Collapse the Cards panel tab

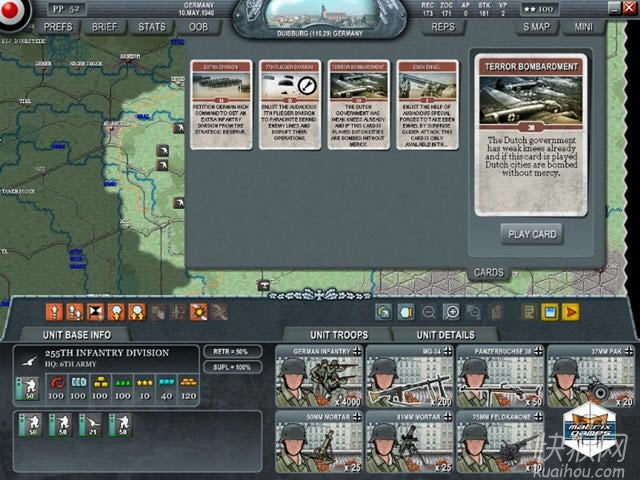tap(488, 272)
